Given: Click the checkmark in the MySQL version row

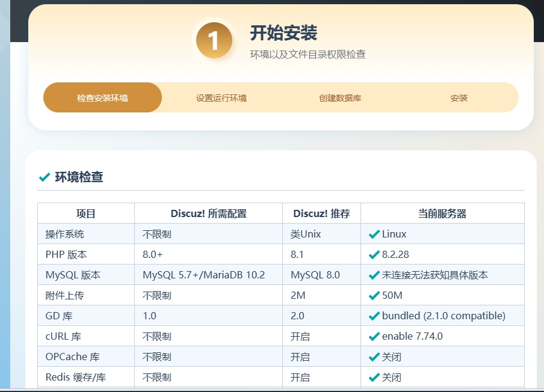Looking at the screenshot, I should click(374, 275).
